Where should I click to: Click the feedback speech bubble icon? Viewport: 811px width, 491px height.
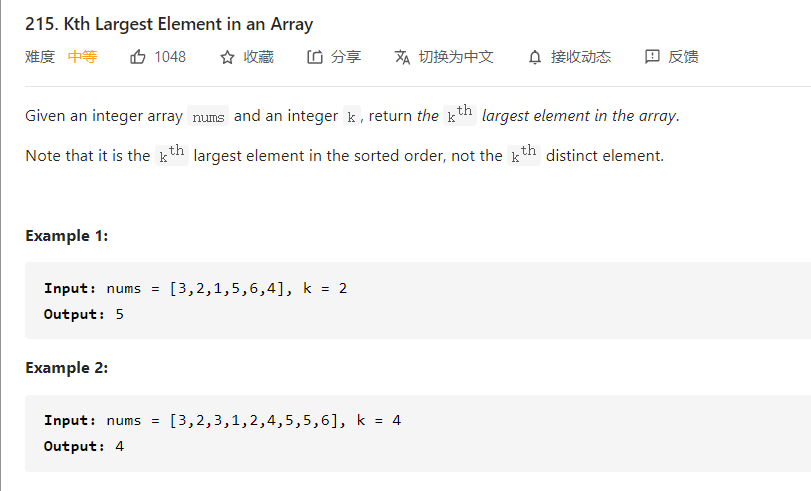[x=652, y=57]
